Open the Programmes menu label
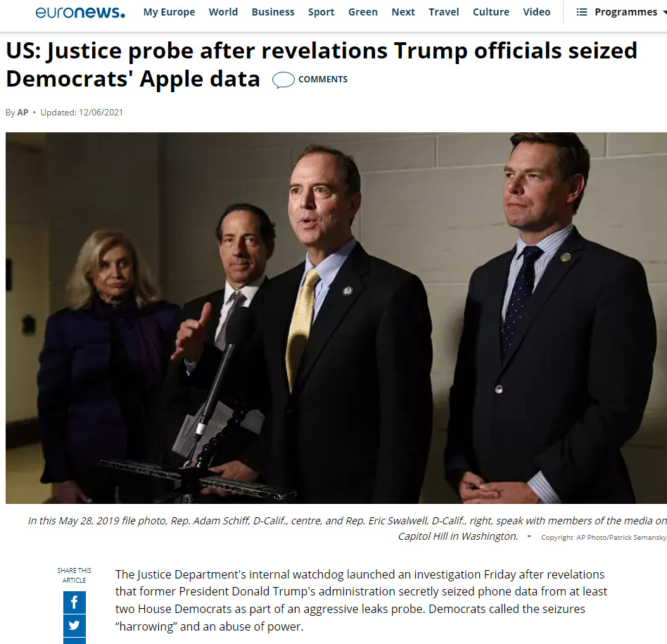The width and height of the screenshot is (667, 644). [x=625, y=12]
